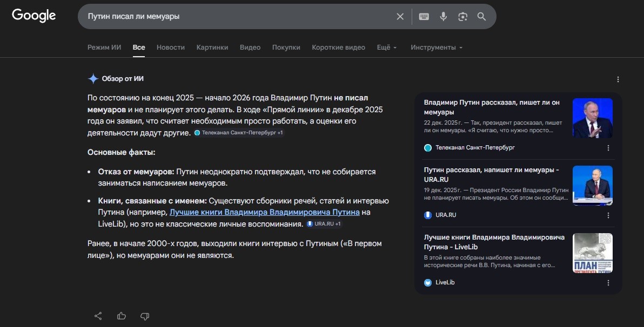The width and height of the screenshot is (644, 327).
Task: Click the Основные факты: heading
Action: point(121,152)
